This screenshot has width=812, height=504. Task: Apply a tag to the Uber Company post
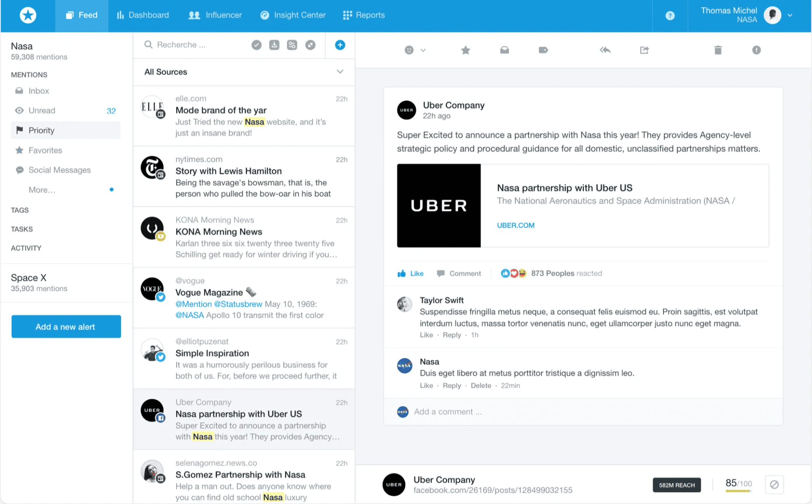[x=543, y=50]
